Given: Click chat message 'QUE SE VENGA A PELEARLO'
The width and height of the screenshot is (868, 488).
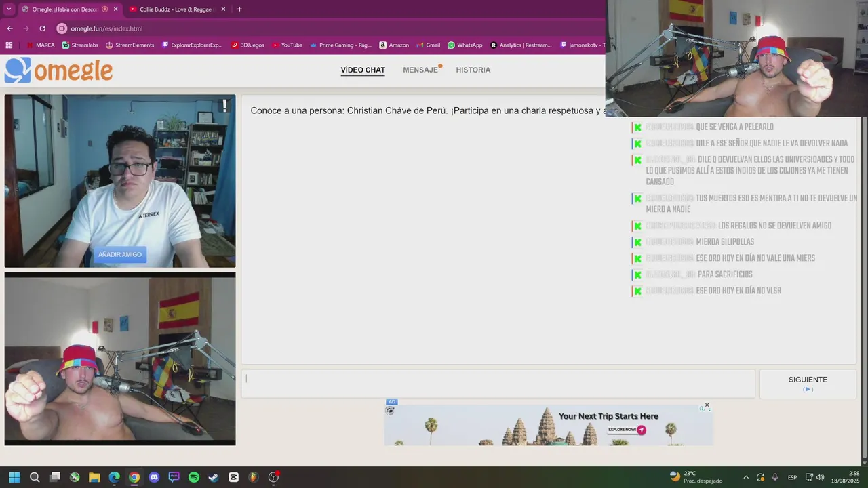Looking at the screenshot, I should tap(734, 127).
